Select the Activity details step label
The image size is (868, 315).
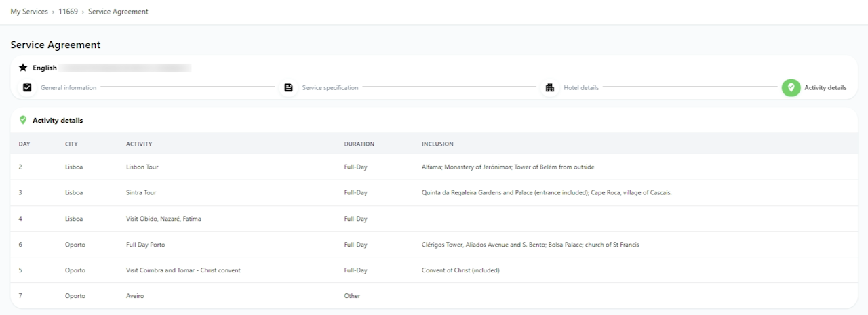point(825,87)
